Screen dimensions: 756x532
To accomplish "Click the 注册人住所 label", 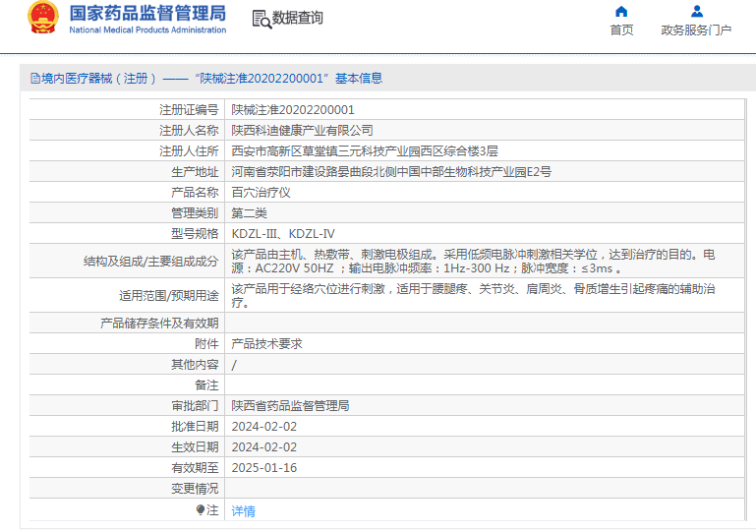I will click(x=189, y=151).
